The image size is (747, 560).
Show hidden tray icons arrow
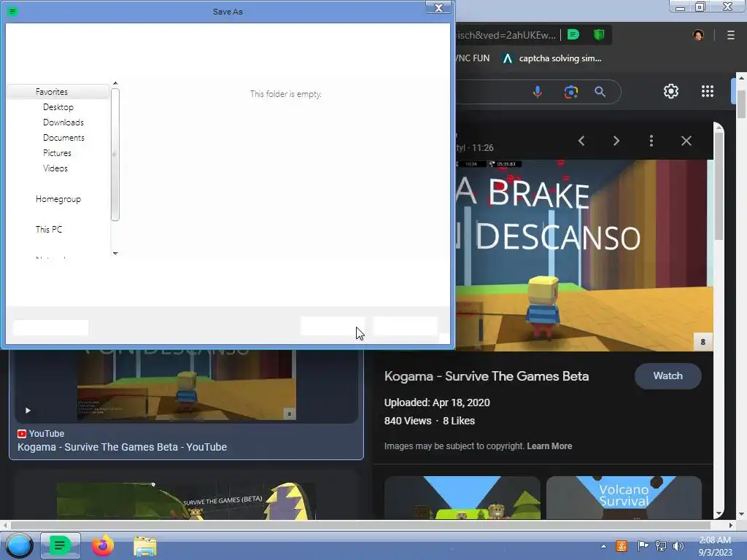pyautogui.click(x=603, y=546)
